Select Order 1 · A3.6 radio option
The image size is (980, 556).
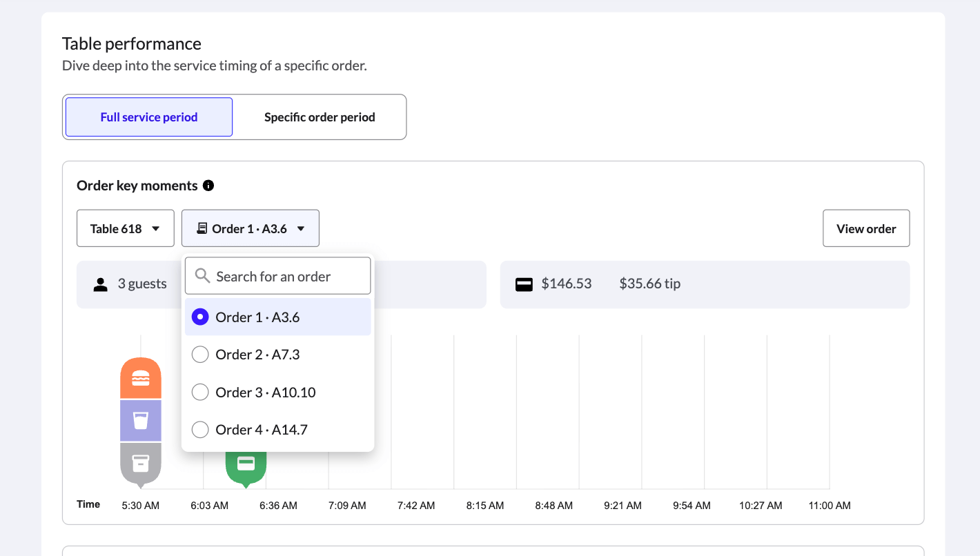click(200, 317)
